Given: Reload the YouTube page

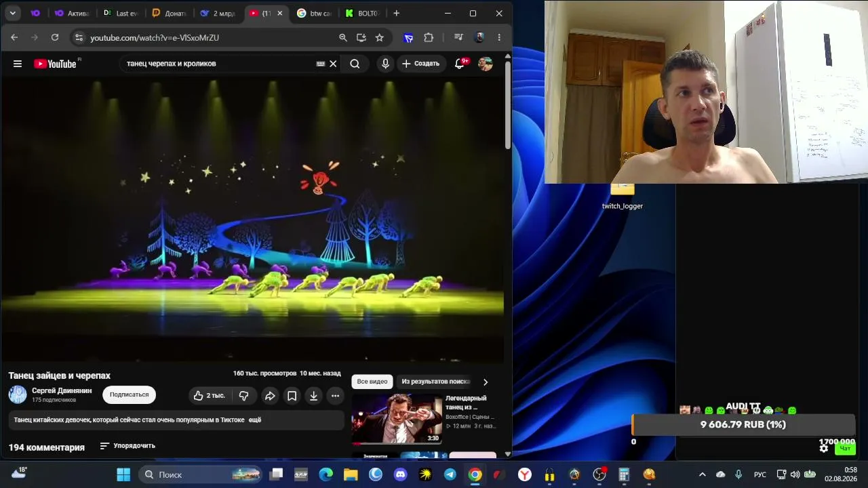Looking at the screenshot, I should (x=55, y=38).
